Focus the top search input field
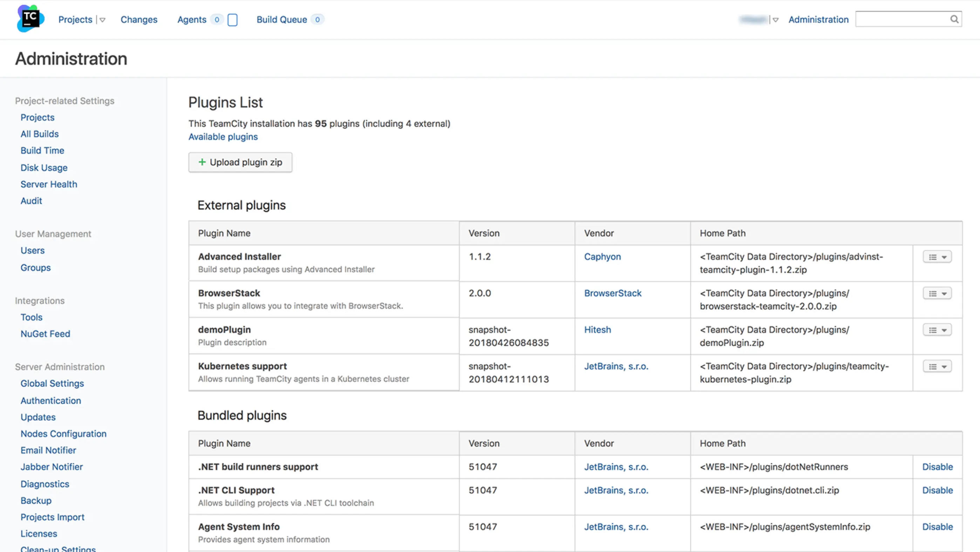980x552 pixels. pyautogui.click(x=901, y=19)
